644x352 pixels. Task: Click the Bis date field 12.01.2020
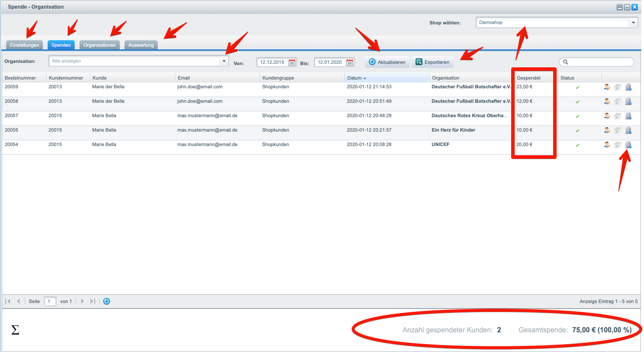point(330,63)
